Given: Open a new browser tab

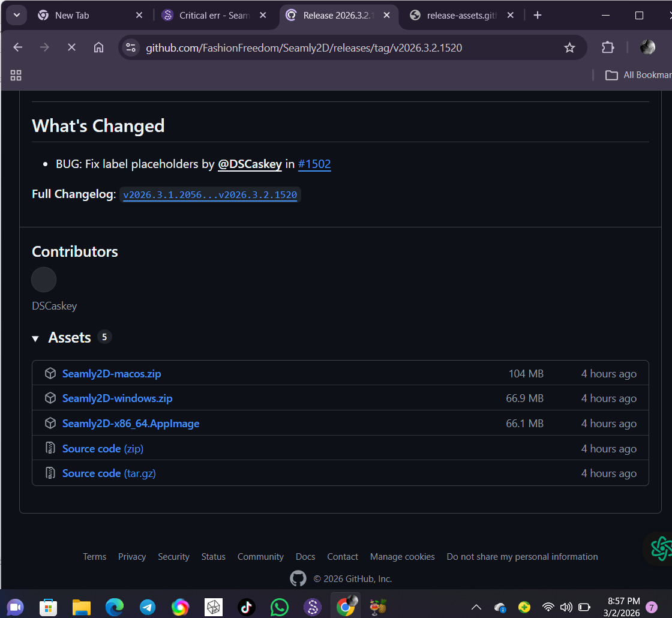Looking at the screenshot, I should (x=538, y=16).
